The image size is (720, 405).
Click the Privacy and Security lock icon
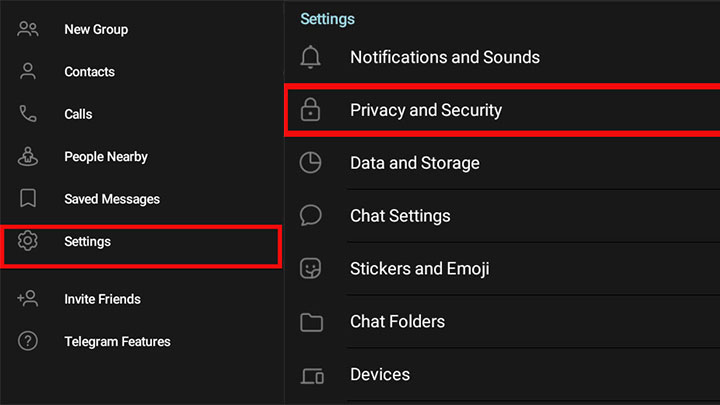tap(311, 110)
